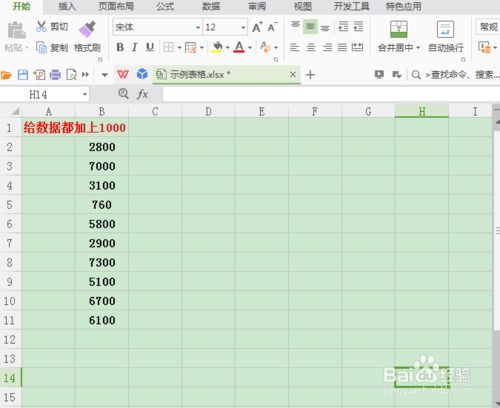The image size is (500, 408).
Task: Click the borders icon
Action: pyautogui.click(x=168, y=47)
